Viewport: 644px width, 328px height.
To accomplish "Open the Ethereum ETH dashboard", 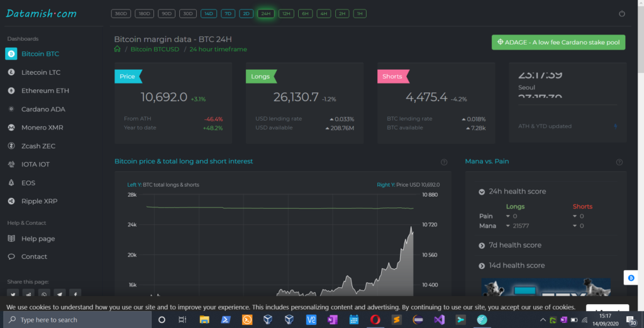I will coord(39,90).
